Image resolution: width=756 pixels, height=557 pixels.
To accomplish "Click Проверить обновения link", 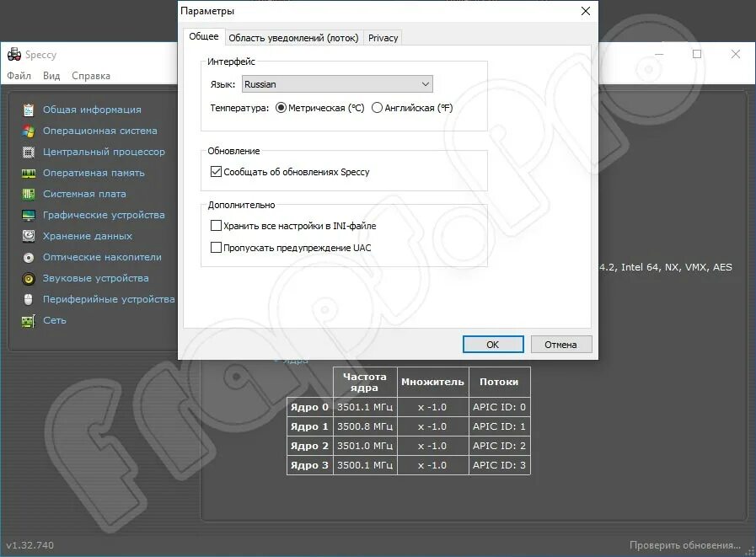I will [684, 545].
